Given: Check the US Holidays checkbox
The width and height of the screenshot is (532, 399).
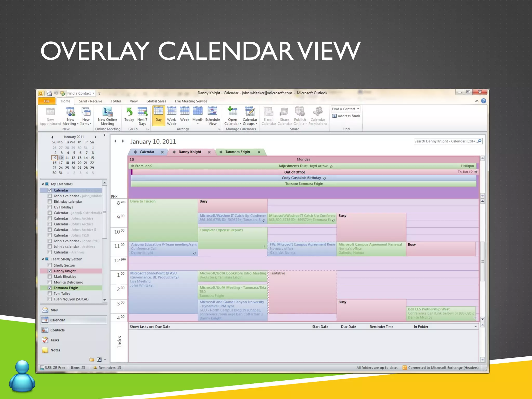Looking at the screenshot, I should pos(50,207).
